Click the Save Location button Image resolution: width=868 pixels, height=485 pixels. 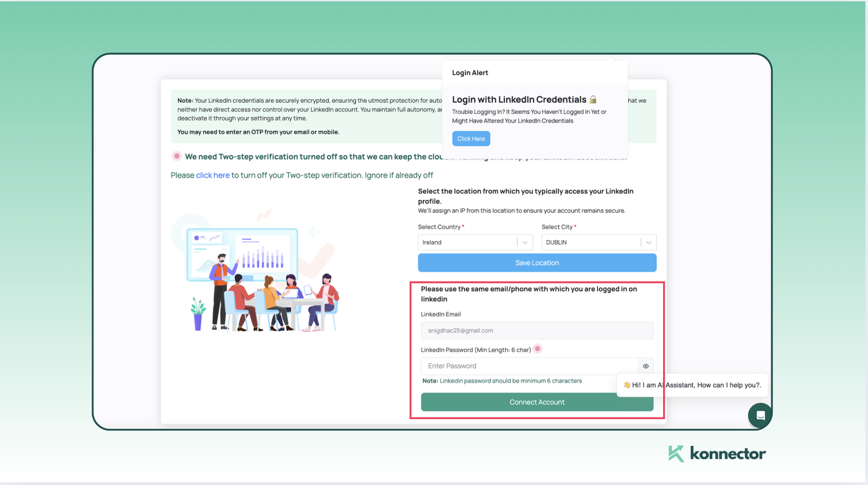coord(536,262)
